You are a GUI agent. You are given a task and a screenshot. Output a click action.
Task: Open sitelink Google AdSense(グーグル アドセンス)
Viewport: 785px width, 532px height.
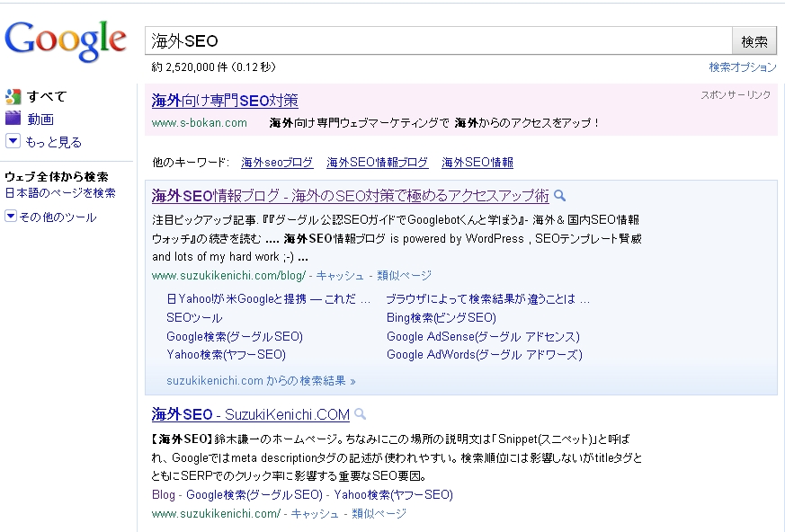point(483,336)
